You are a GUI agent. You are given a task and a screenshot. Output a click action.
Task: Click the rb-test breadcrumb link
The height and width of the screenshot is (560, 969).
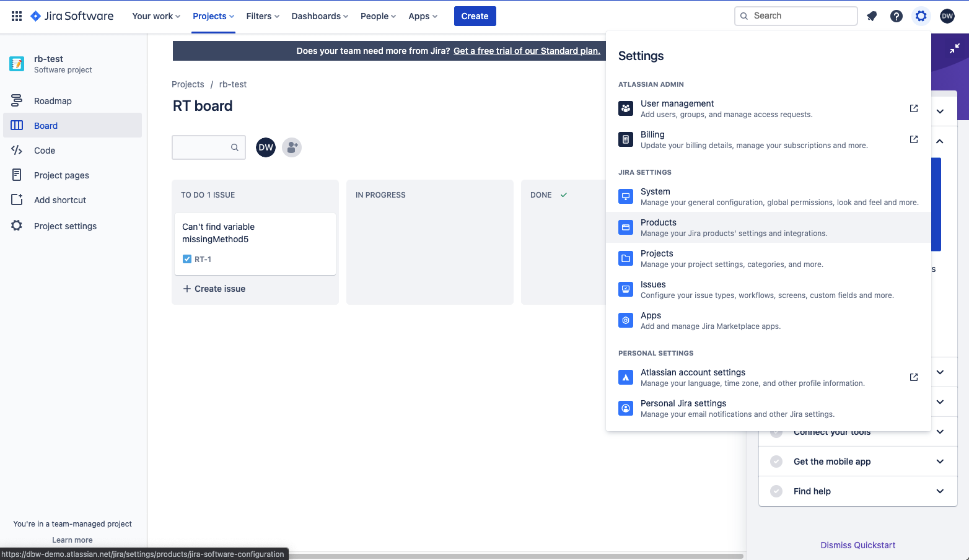(233, 84)
